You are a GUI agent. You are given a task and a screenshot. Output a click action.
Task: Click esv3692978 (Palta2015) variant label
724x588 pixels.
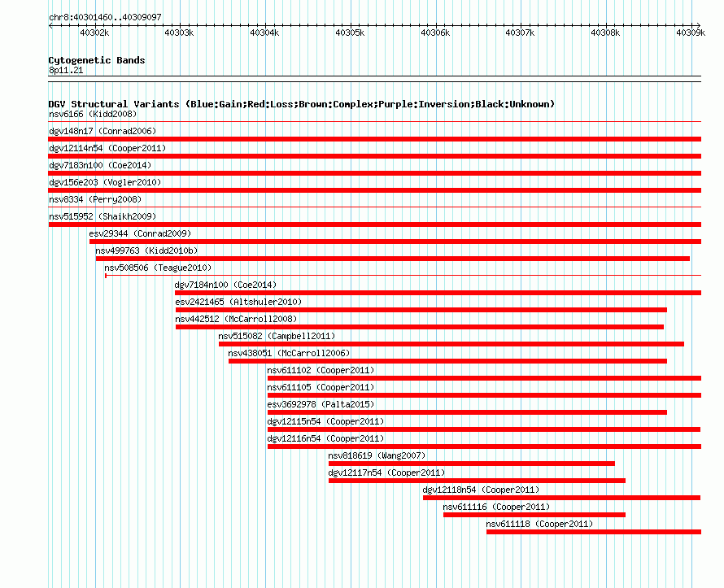tap(321, 404)
